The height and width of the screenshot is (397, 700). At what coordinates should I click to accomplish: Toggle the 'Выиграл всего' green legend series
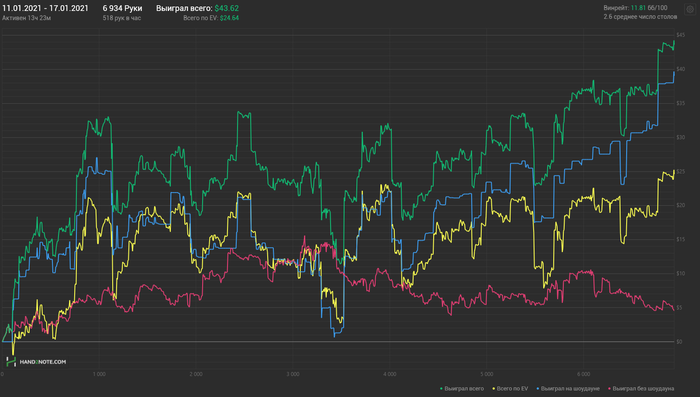[462, 389]
